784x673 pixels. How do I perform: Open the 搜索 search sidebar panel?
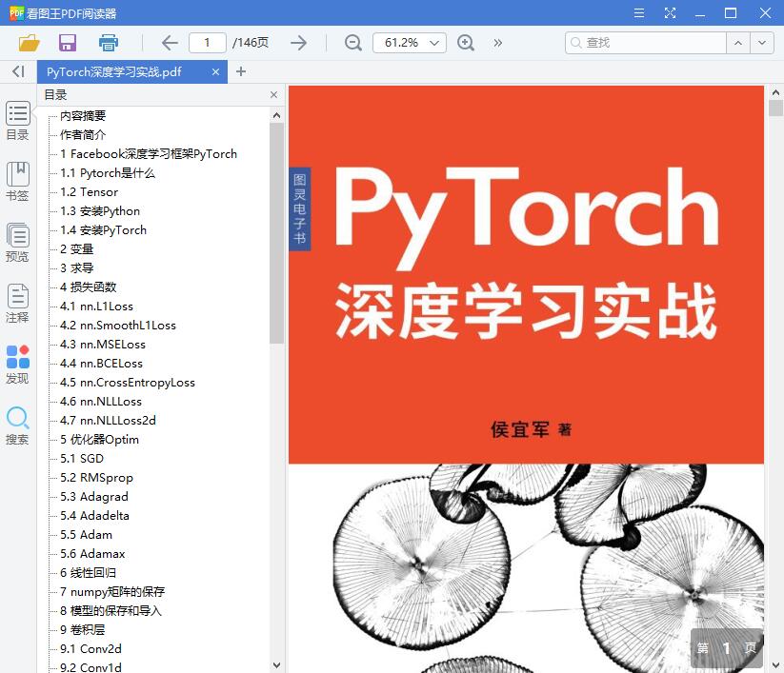17,426
